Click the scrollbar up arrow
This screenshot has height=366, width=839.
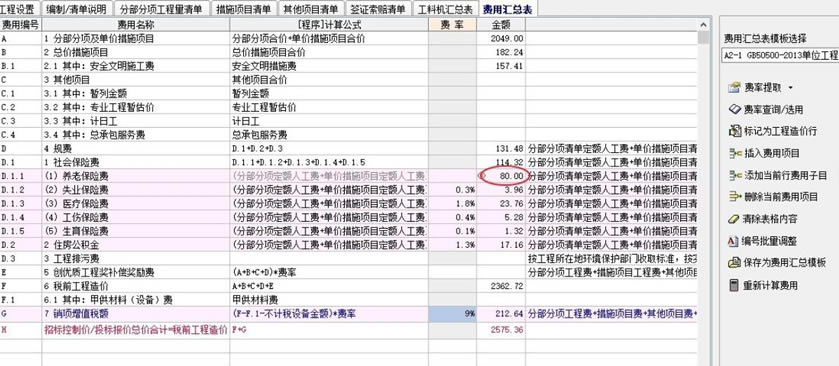coord(704,25)
